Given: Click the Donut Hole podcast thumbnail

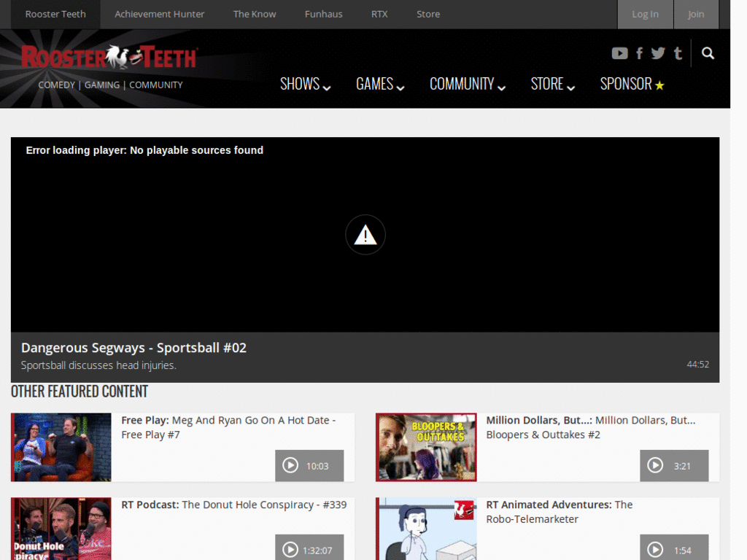Looking at the screenshot, I should point(61,529).
